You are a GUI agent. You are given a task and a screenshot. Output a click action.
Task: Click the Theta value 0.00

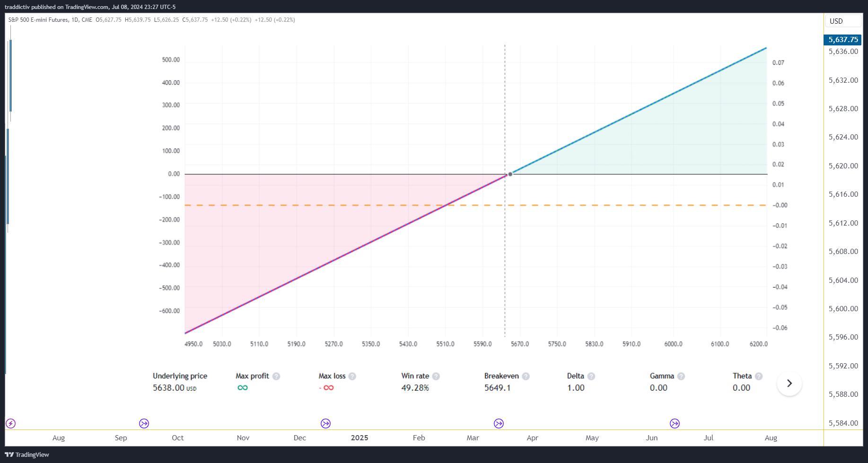741,388
